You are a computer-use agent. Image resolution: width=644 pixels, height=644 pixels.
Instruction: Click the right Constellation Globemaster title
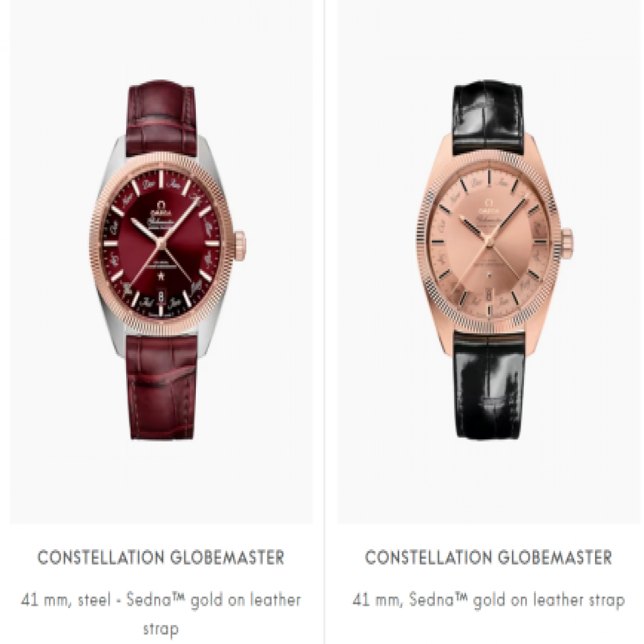click(489, 557)
